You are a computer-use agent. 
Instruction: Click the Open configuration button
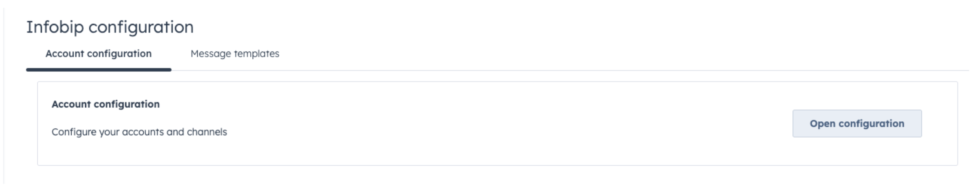point(857,124)
